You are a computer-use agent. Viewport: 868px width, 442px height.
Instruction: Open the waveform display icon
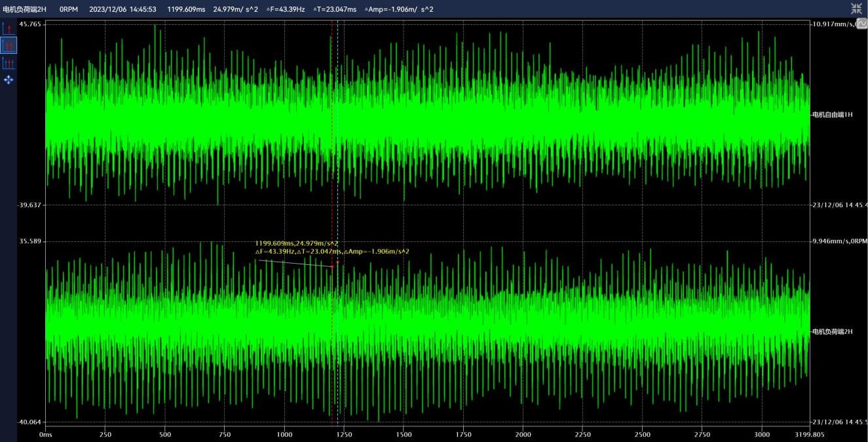click(861, 24)
